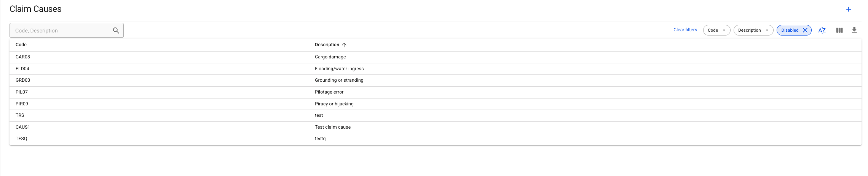Viewport: 868px width, 176px height.
Task: Remove the Disabled filter with its X
Action: (805, 30)
